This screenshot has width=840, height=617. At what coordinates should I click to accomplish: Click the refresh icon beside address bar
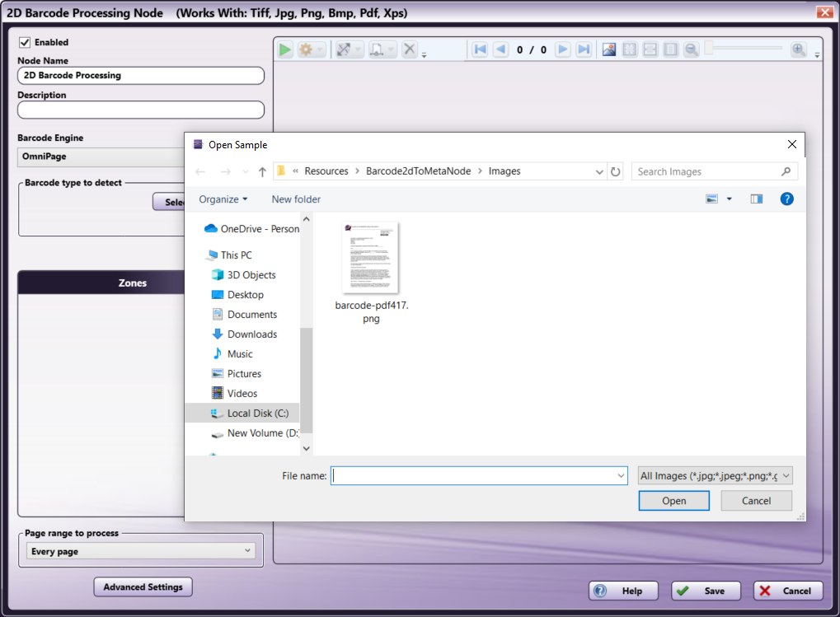coord(616,172)
